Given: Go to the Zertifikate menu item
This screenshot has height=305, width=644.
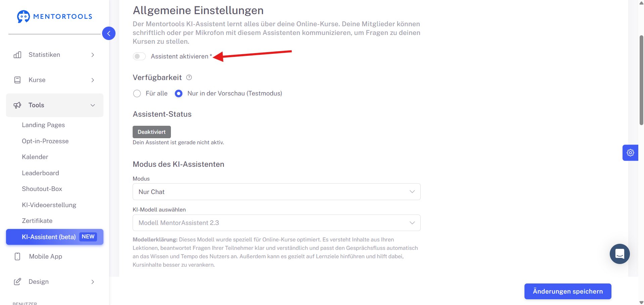Looking at the screenshot, I should (x=37, y=221).
